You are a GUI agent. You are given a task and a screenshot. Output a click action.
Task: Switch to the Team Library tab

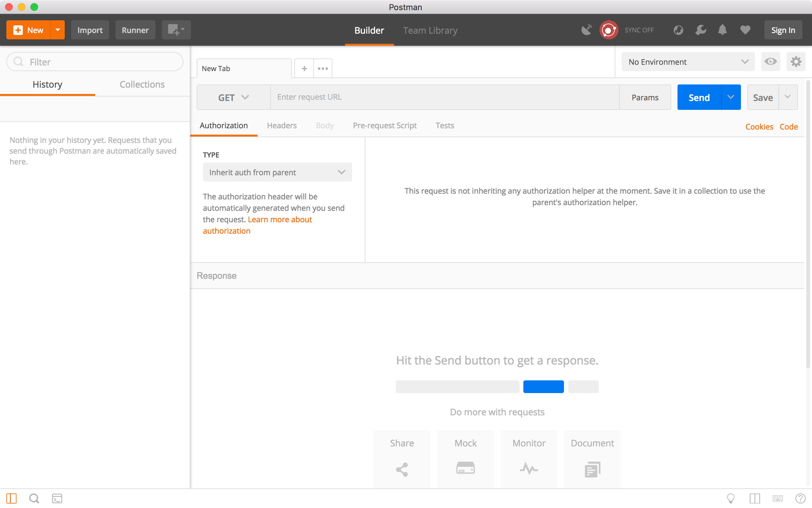pyautogui.click(x=430, y=30)
